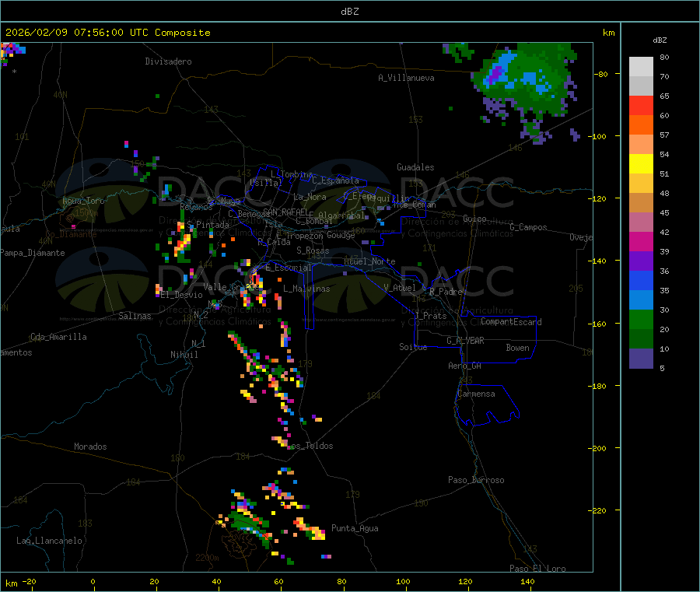Select the L_Malvinas place label
The height and width of the screenshot is (592, 700).
[306, 289]
